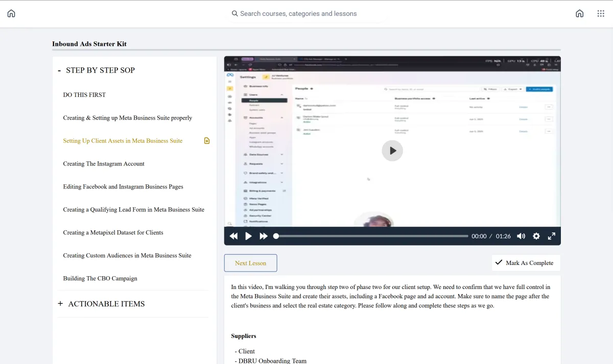Open Editing Facebook and Instagram Business Pages
Viewport: 613px width, 364px height.
[x=123, y=187]
